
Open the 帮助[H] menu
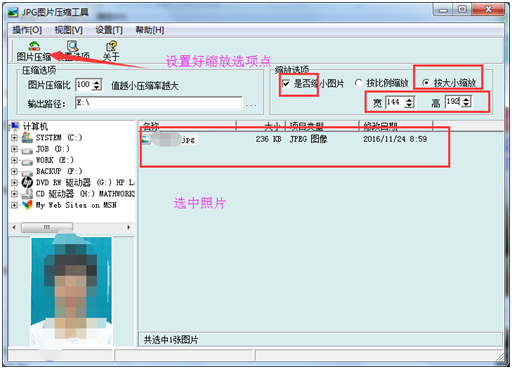150,30
